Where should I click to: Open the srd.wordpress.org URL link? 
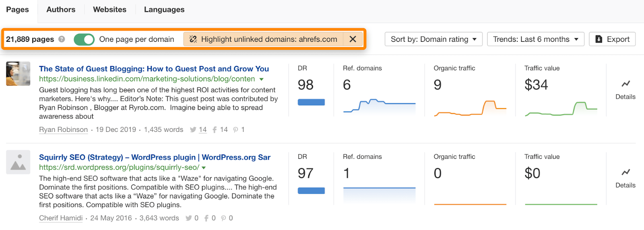click(x=119, y=167)
